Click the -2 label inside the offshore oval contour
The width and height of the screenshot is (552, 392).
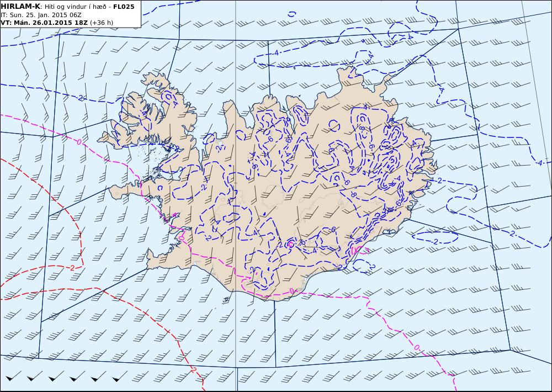click(435, 242)
